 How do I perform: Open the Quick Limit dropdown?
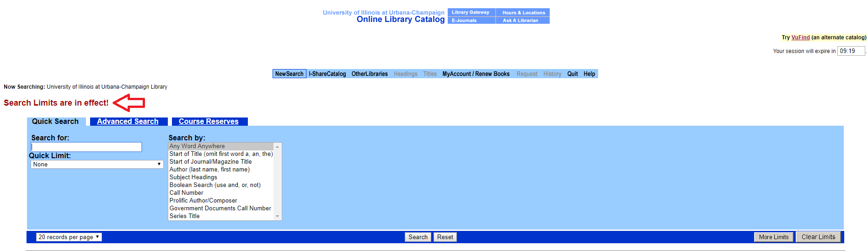[x=97, y=165]
